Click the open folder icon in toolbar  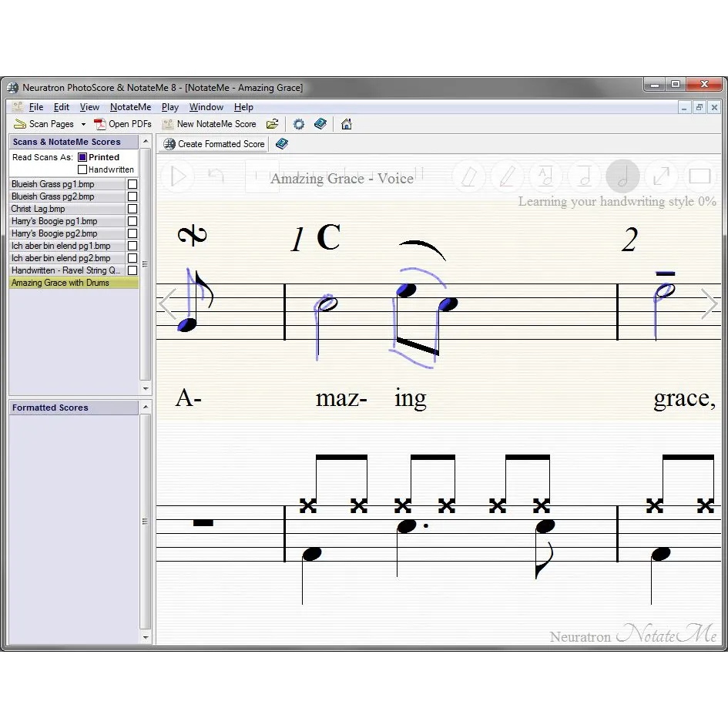[273, 124]
